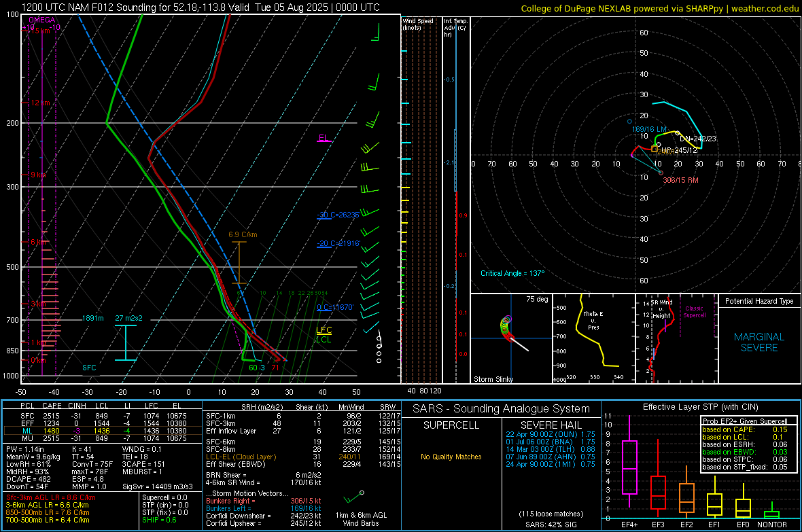Click the highlighted 'ML' parcel row
The width and height of the screenshot is (802, 532).
tap(103, 431)
